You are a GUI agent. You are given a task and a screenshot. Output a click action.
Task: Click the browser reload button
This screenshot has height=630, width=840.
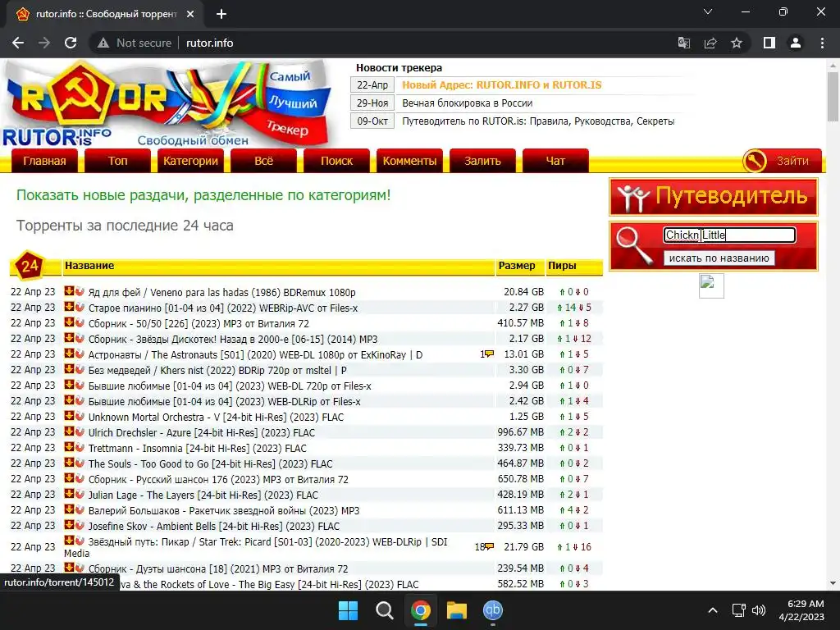tap(71, 43)
